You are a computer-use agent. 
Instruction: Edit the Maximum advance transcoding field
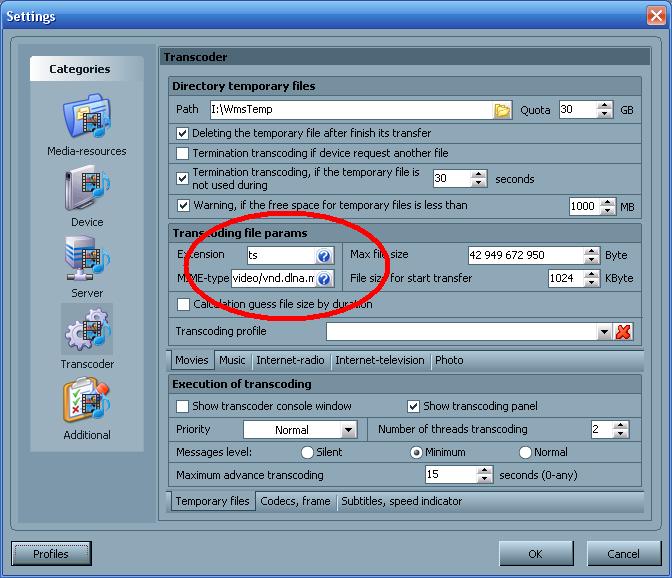[451, 475]
